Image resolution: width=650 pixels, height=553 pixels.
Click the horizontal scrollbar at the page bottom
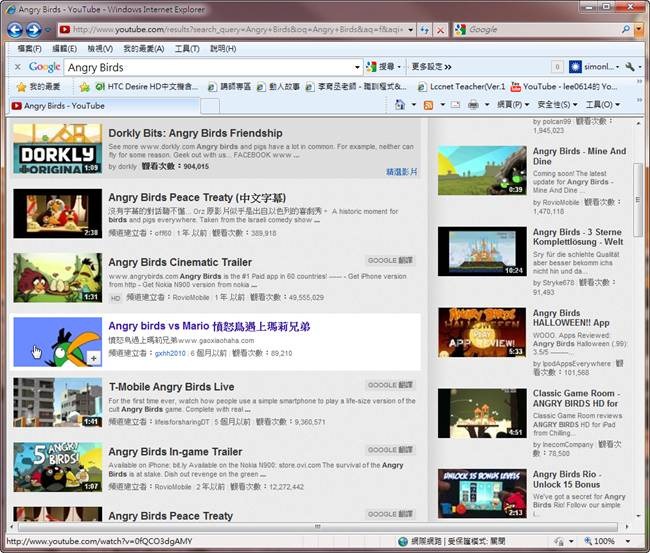click(x=318, y=527)
